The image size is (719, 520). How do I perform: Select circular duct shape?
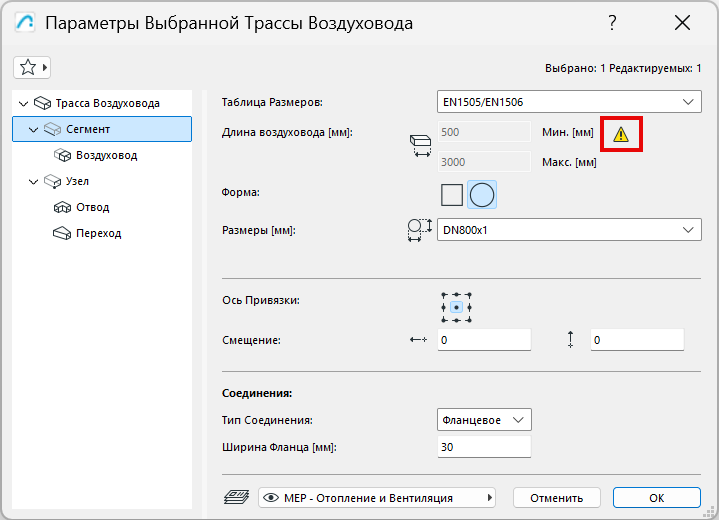482,194
